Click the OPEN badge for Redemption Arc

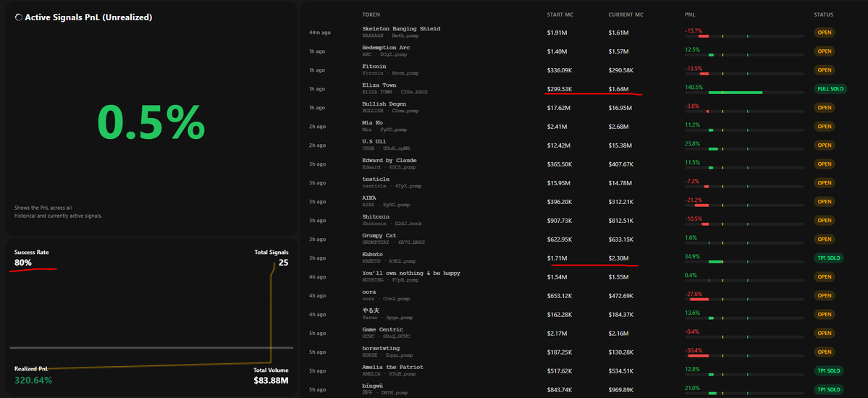tap(825, 51)
